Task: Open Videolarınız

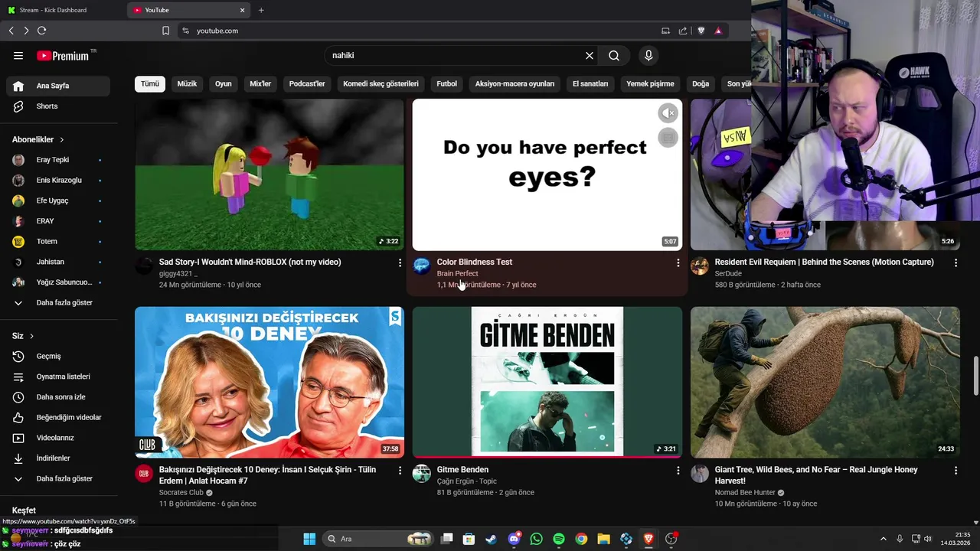Action: (58, 438)
